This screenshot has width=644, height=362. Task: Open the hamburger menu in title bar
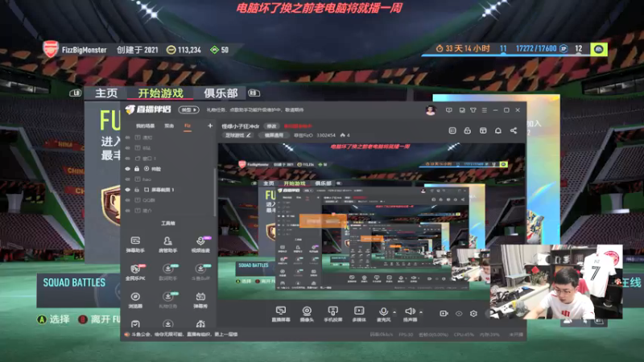(x=485, y=110)
